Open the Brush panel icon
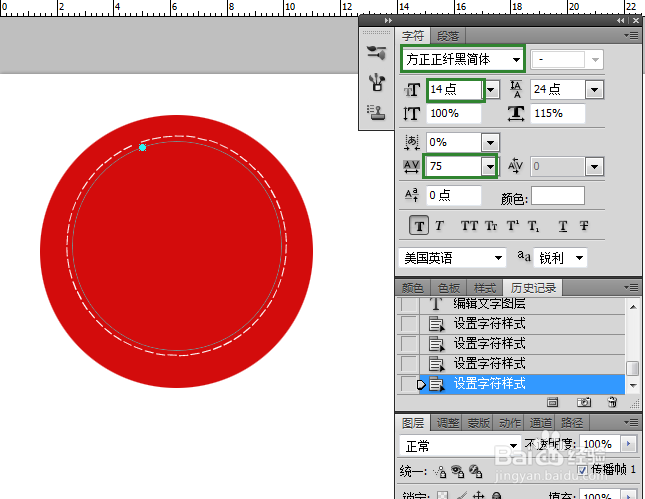645x499 pixels. pyautogui.click(x=376, y=82)
